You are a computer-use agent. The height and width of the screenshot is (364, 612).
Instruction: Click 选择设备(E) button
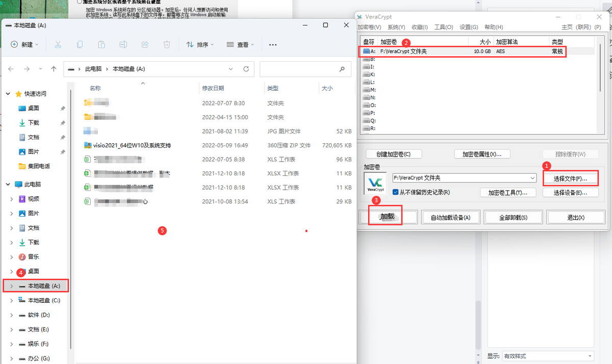pyautogui.click(x=570, y=192)
